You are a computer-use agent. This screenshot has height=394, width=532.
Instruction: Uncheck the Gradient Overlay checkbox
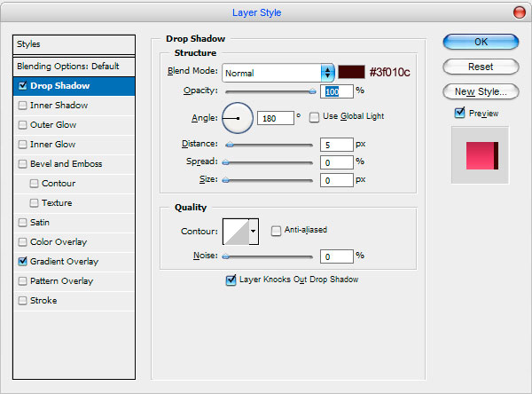23,261
